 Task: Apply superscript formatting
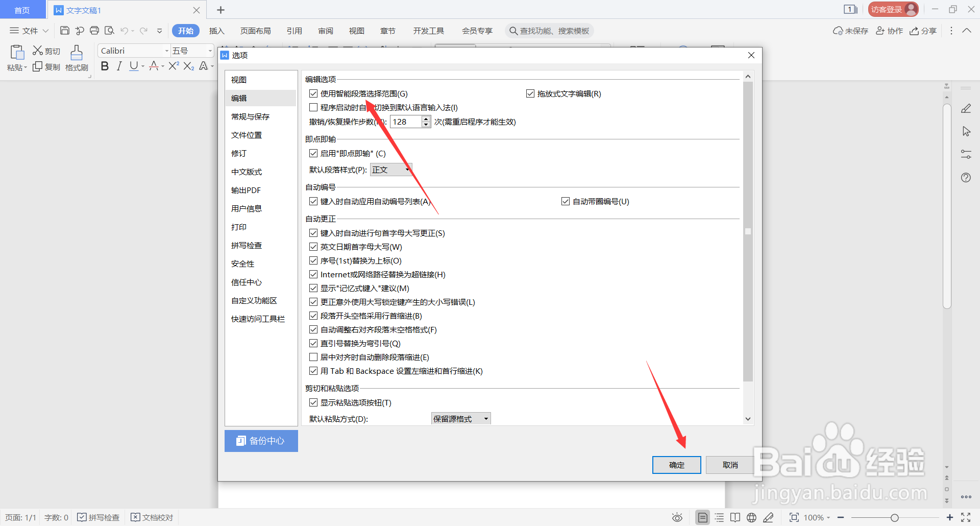click(173, 65)
